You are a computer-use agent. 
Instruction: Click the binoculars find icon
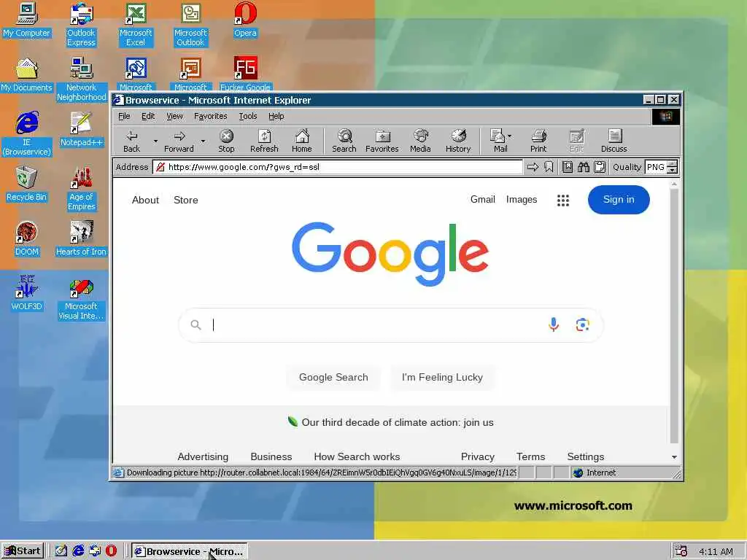coord(584,167)
